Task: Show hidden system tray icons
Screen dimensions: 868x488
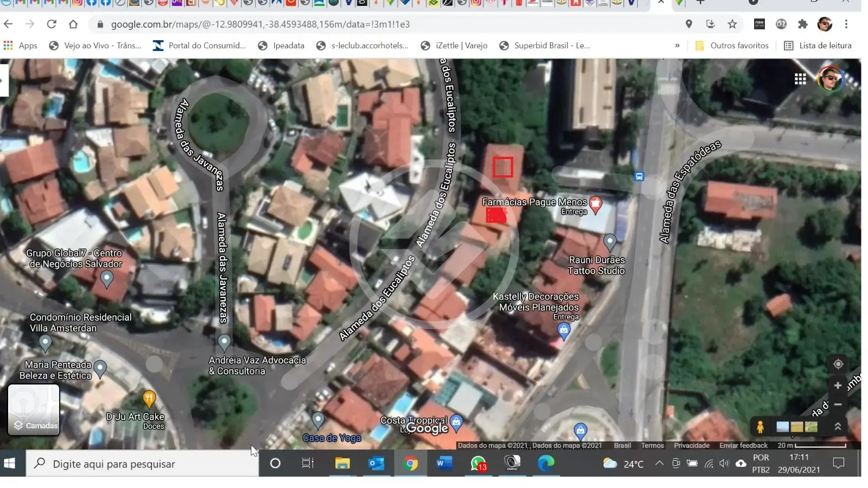Action: point(659,463)
